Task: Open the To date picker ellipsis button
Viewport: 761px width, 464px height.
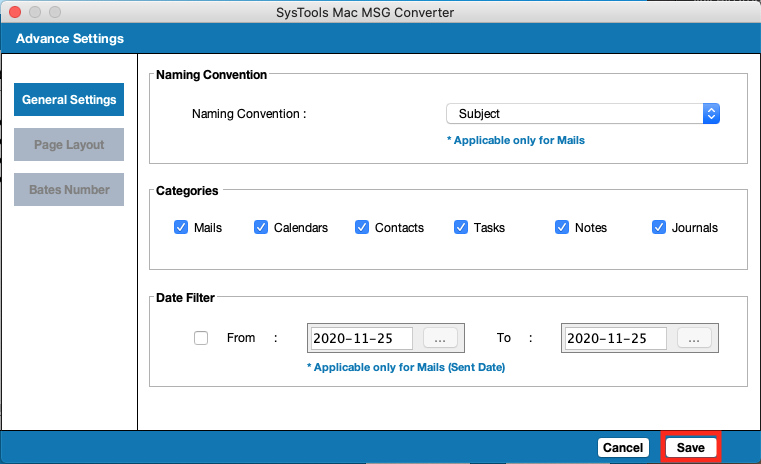Action: pyautogui.click(x=694, y=338)
